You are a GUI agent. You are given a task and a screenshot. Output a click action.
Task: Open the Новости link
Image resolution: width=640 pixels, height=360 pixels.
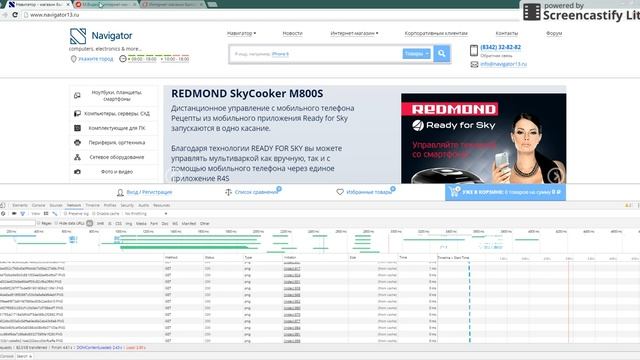point(293,33)
